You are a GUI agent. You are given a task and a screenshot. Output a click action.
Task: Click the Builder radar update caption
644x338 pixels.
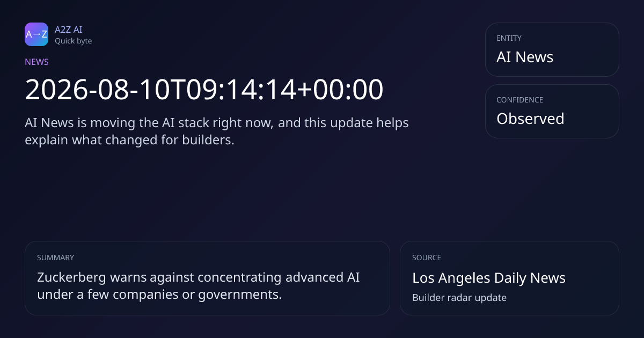pyautogui.click(x=459, y=297)
